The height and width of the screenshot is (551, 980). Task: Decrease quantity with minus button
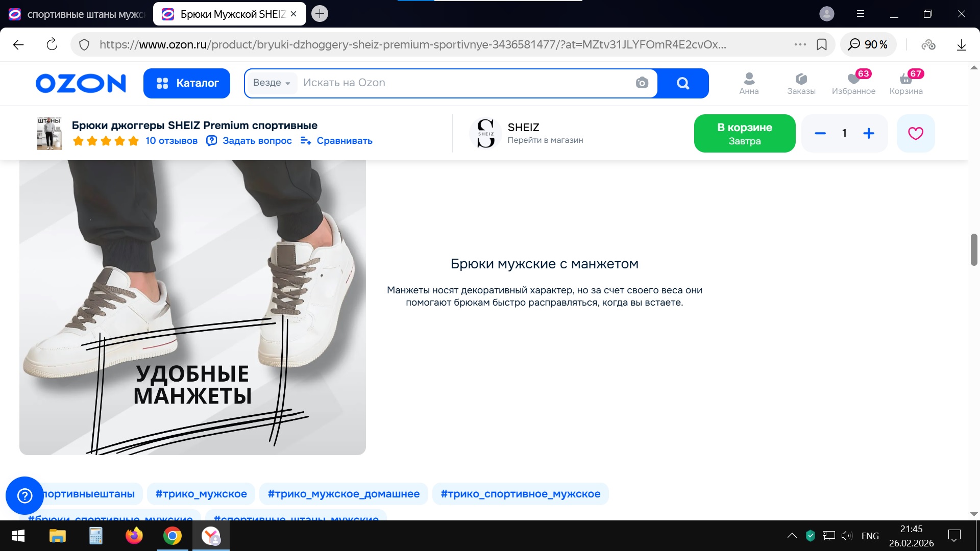coord(820,134)
